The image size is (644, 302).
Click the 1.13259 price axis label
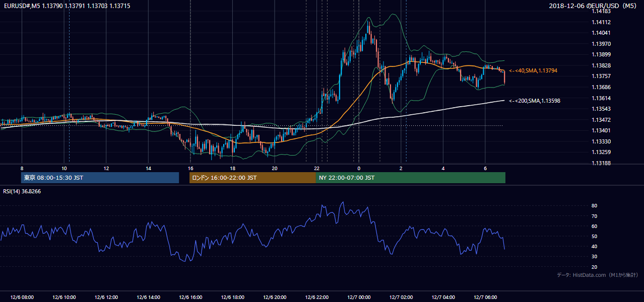pos(602,152)
